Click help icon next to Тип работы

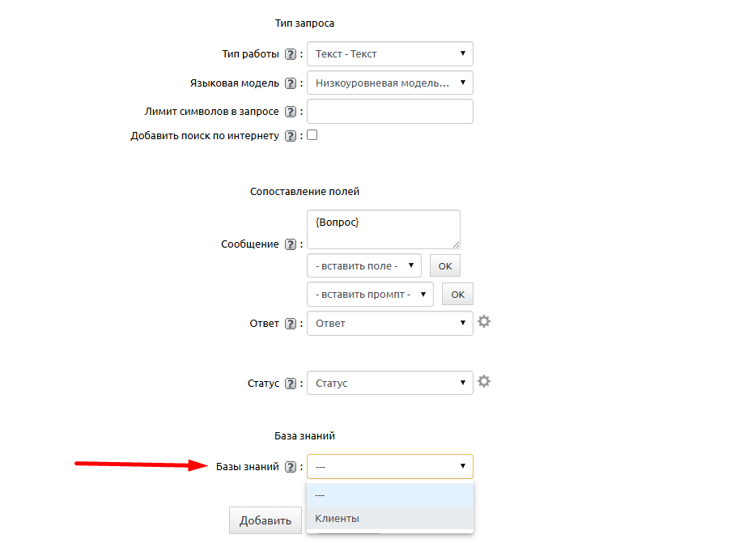[291, 54]
